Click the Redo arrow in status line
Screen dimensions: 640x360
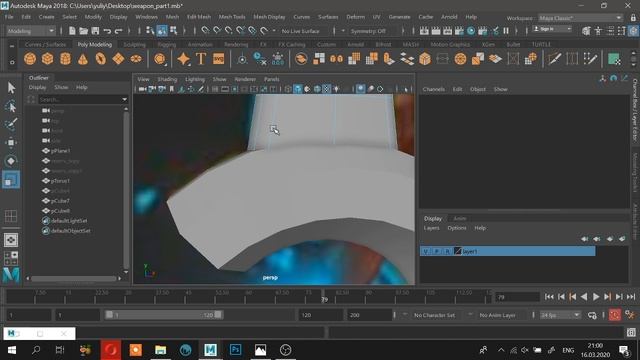click(x=118, y=31)
